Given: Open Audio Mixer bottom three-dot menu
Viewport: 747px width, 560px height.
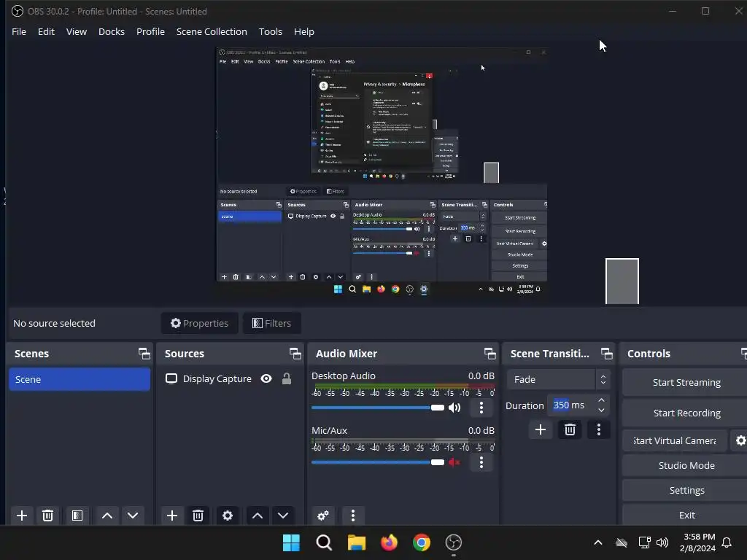Looking at the screenshot, I should click(353, 516).
